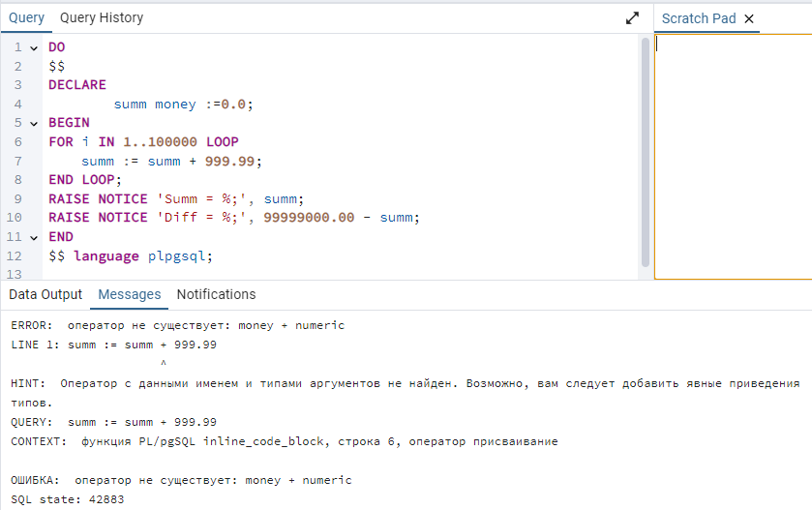The width and height of the screenshot is (812, 510).
Task: Select the Messages tab
Action: tap(130, 294)
